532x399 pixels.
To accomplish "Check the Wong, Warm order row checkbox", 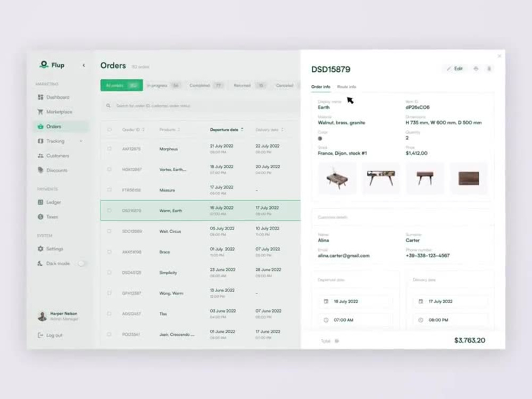I will 109,293.
